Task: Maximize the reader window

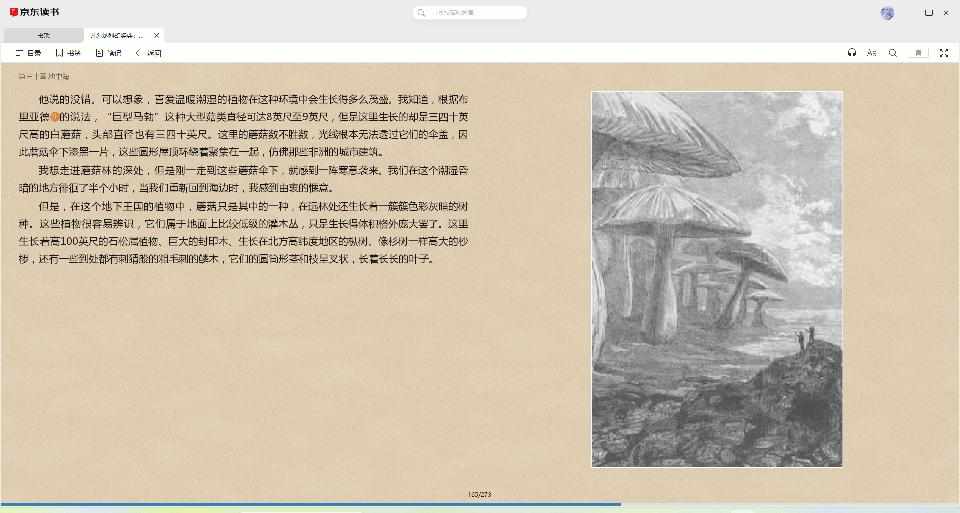Action: [929, 12]
